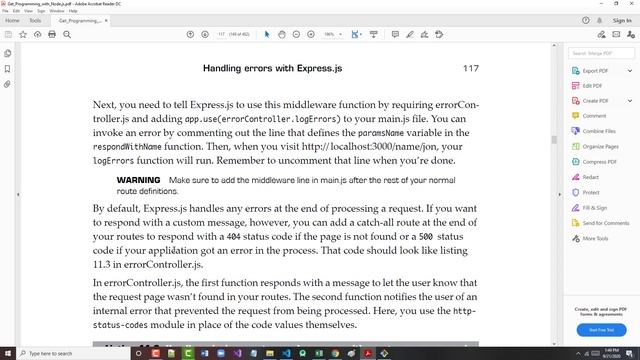Print the document using printer icon
This screenshot has width=640, height=360.
pos(52,35)
